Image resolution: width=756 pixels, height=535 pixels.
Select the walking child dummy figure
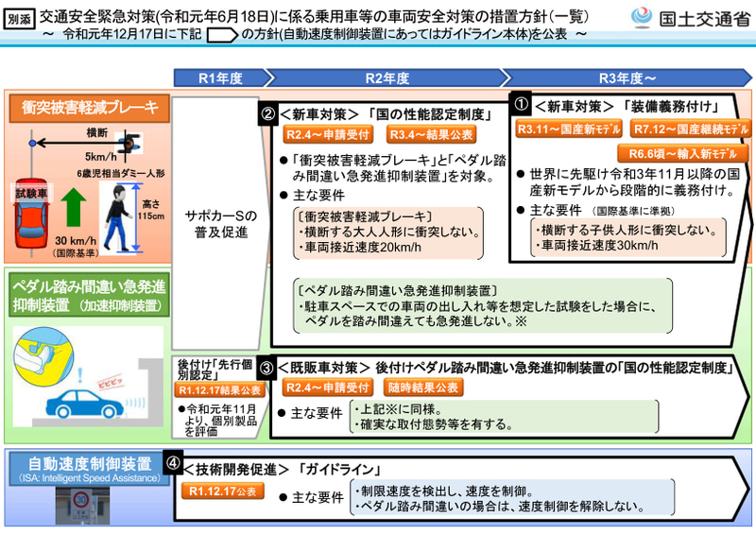point(117,218)
